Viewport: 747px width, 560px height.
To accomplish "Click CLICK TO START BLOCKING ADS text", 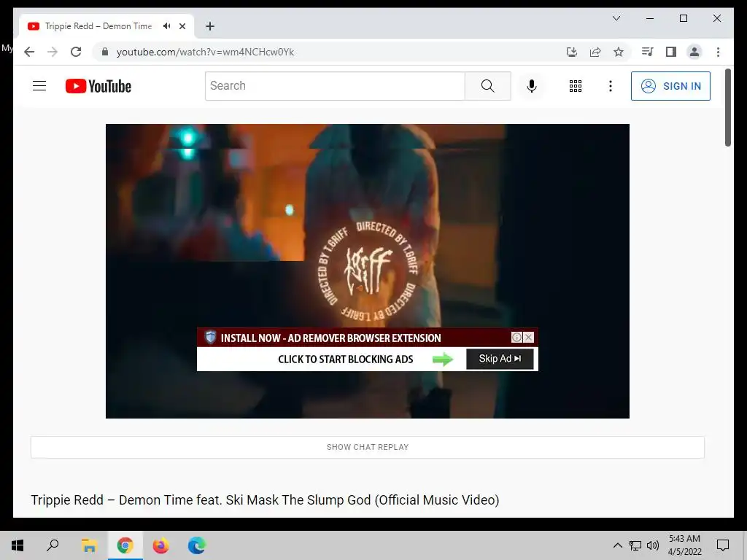I will pyautogui.click(x=345, y=359).
